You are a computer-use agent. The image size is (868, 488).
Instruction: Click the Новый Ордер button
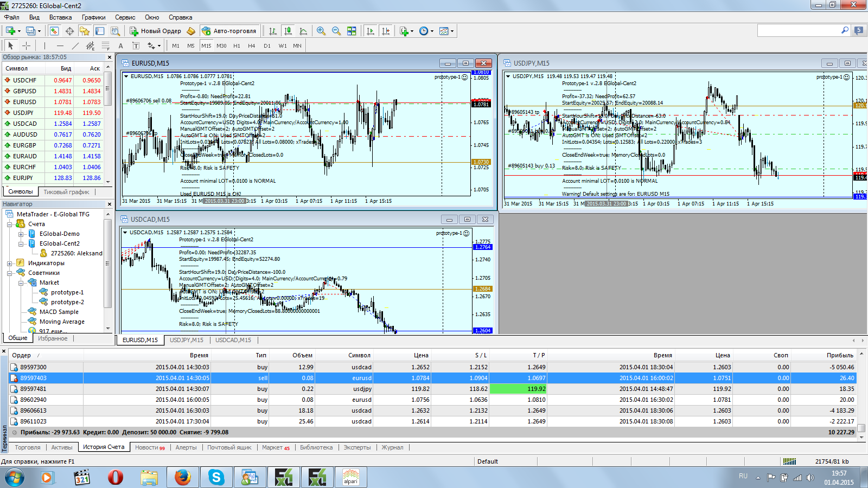(x=156, y=31)
